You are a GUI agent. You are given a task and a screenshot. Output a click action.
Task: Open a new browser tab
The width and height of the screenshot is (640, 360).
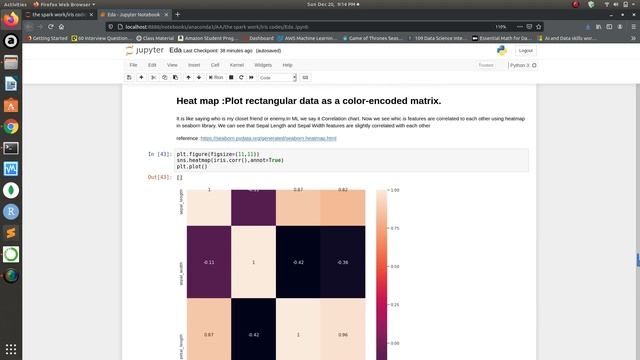click(x=177, y=15)
